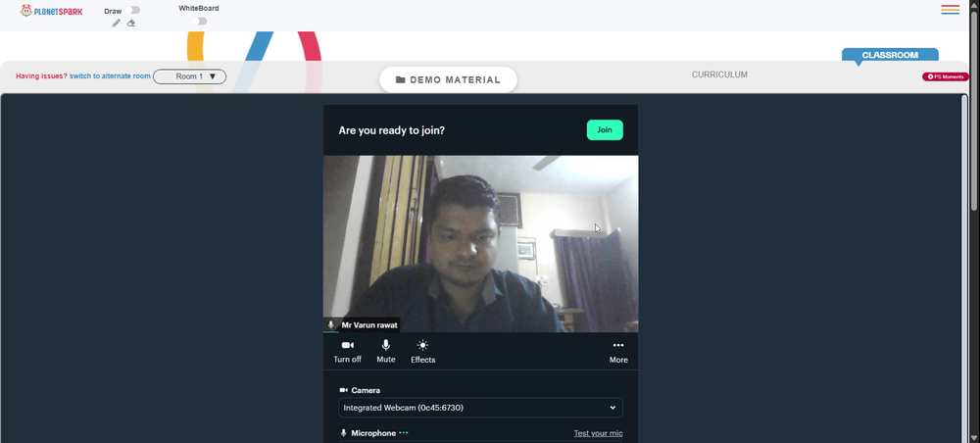The width and height of the screenshot is (980, 443).
Task: Open video Effects
Action: 423,352
